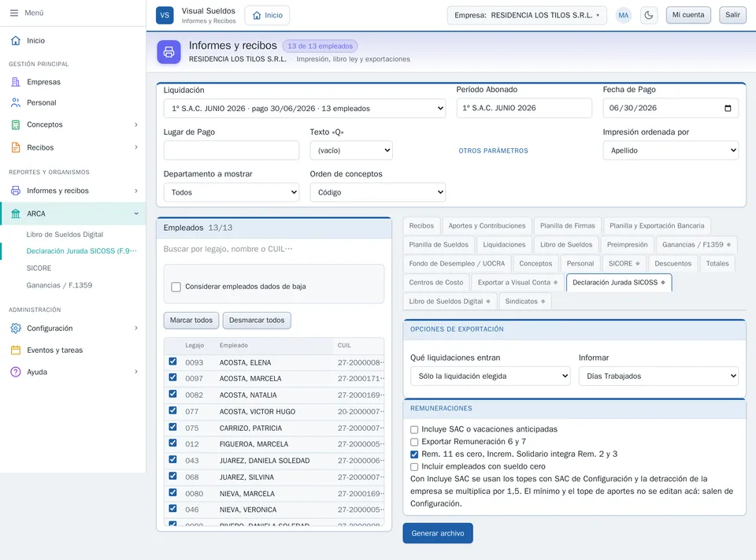The height and width of the screenshot is (560, 756).
Task: Open the Informar dropdown
Action: coord(658,376)
